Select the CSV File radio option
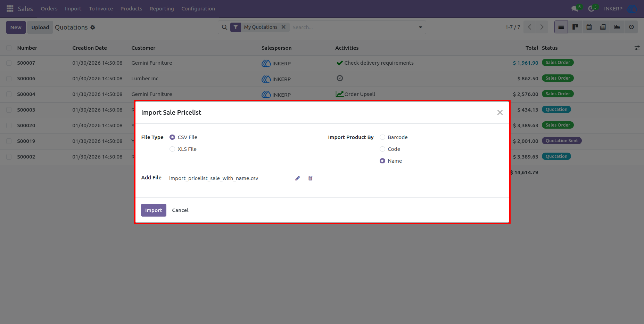Image resolution: width=644 pixels, height=324 pixels. (x=172, y=137)
